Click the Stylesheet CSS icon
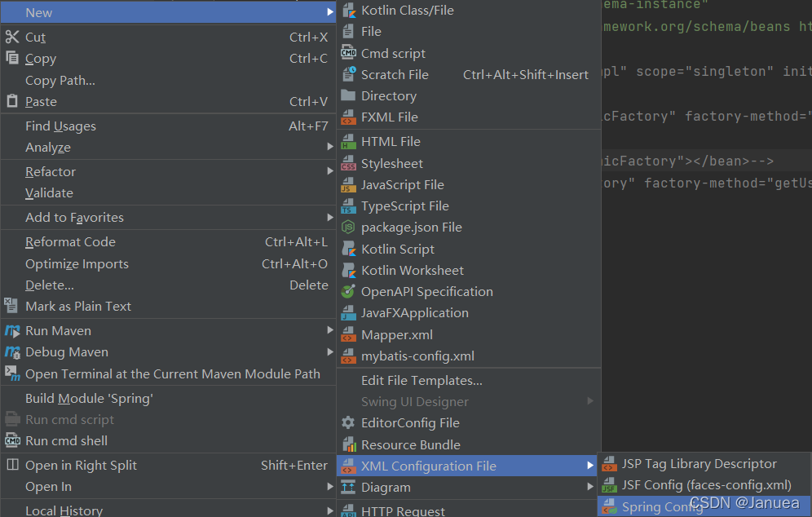 pyautogui.click(x=348, y=163)
